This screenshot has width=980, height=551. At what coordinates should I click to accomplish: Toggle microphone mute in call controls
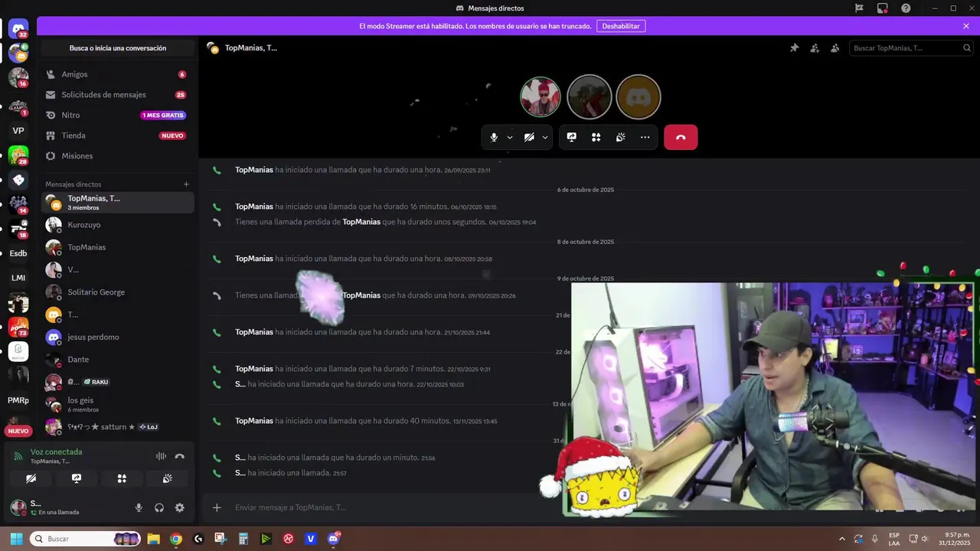(x=494, y=137)
